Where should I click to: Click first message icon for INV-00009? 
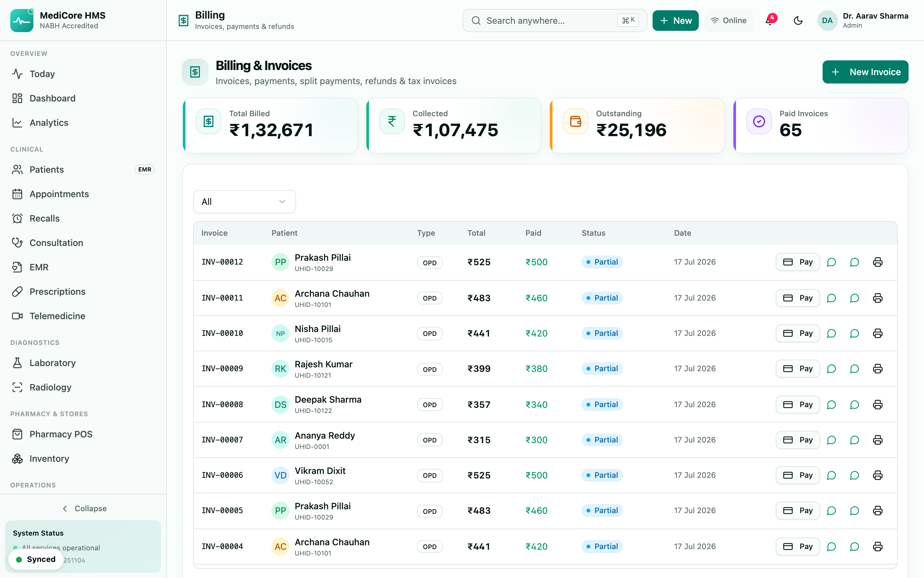(831, 369)
